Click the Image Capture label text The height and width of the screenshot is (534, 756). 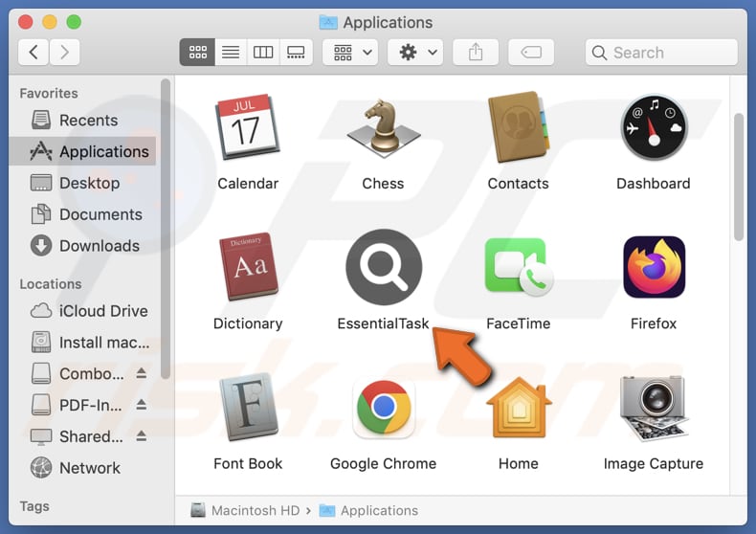pos(654,463)
